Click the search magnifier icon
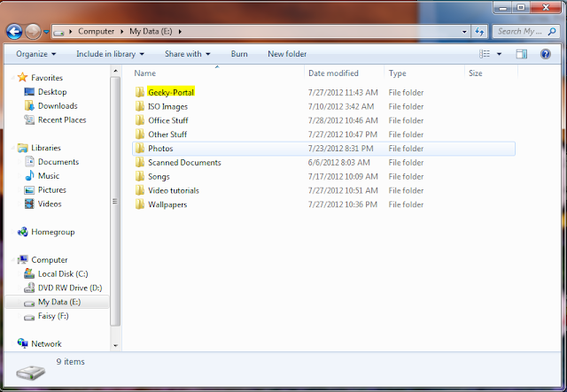 pos(552,32)
